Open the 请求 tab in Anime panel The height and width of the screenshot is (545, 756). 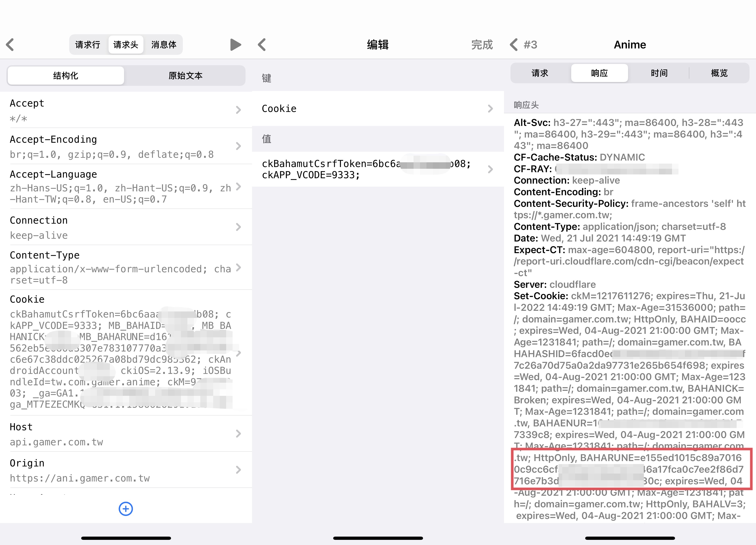(x=540, y=73)
